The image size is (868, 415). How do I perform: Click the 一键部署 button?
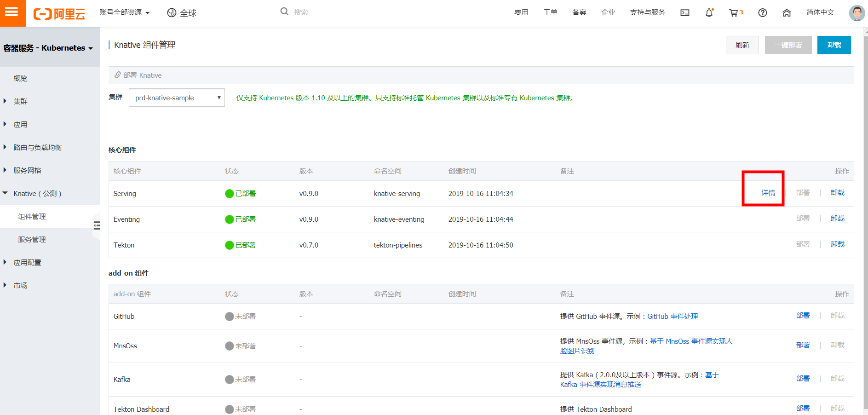click(788, 45)
